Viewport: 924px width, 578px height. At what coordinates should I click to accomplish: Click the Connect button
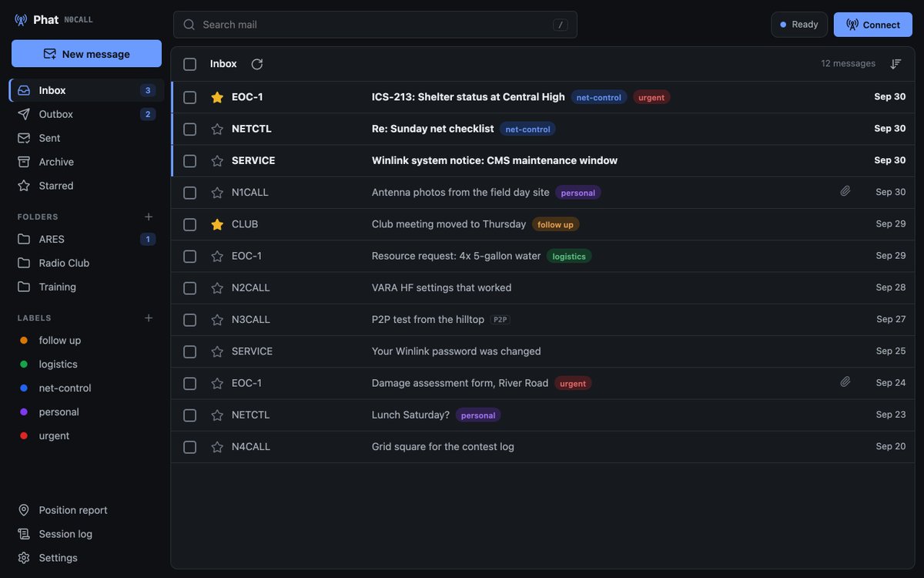point(873,25)
